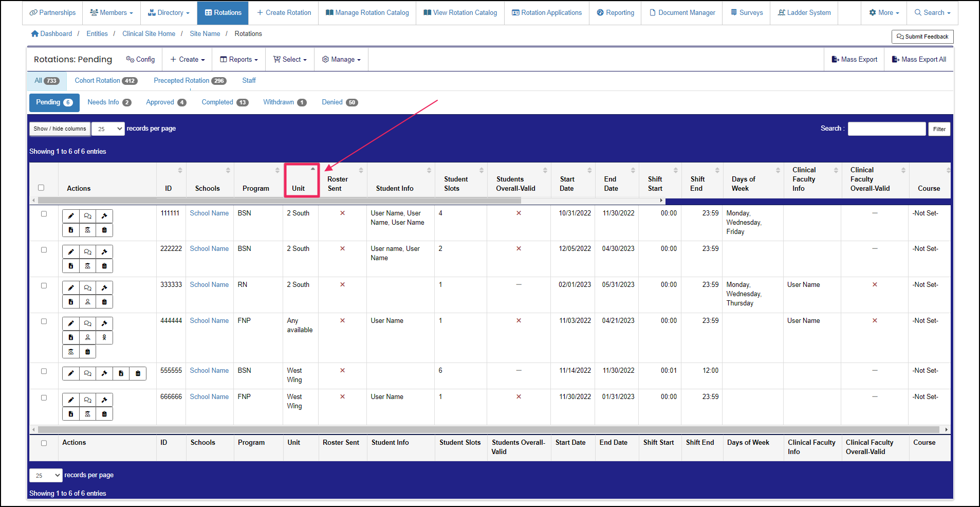This screenshot has width=980, height=507.
Task: Click the clipboard icon for rotation 666666
Action: (104, 413)
